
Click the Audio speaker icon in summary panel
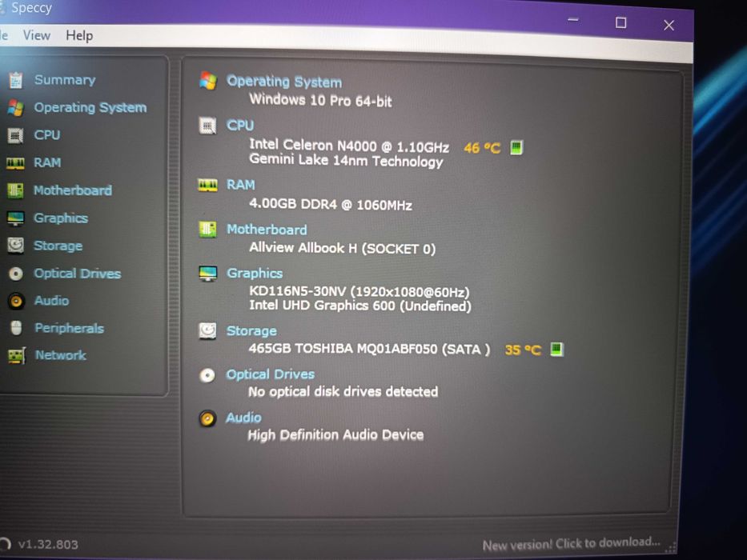207,418
